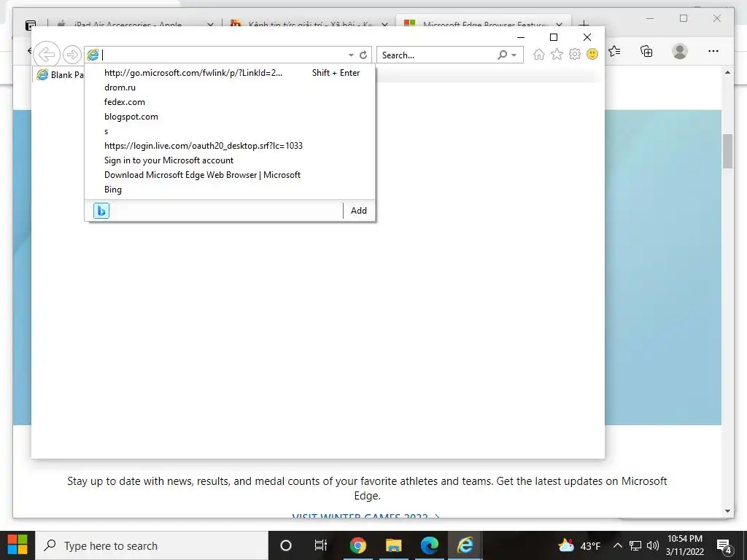Click Add search provider button

coord(359,211)
